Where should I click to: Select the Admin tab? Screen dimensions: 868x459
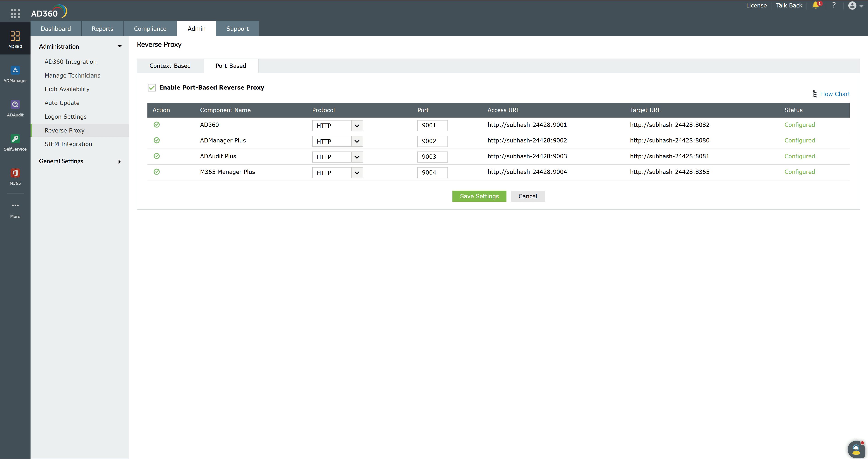click(196, 29)
